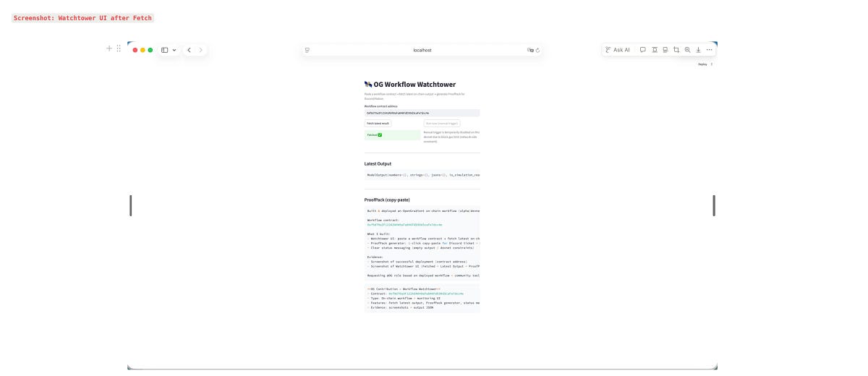Viewport: 868px width, 376px height.
Task: Click the site settings icon left of localhost
Action: pyautogui.click(x=307, y=50)
